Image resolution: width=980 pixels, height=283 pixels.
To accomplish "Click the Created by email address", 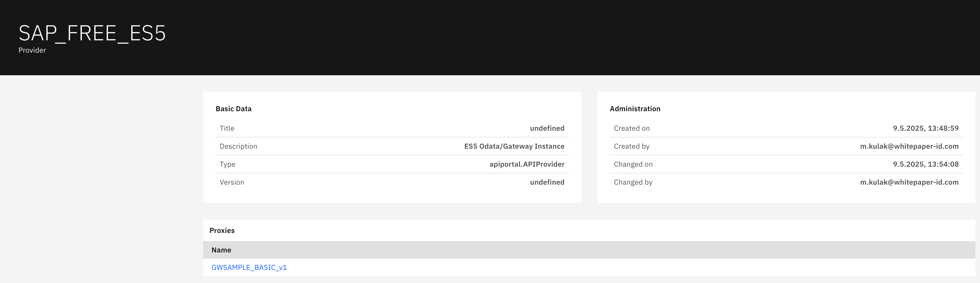I will 909,146.
